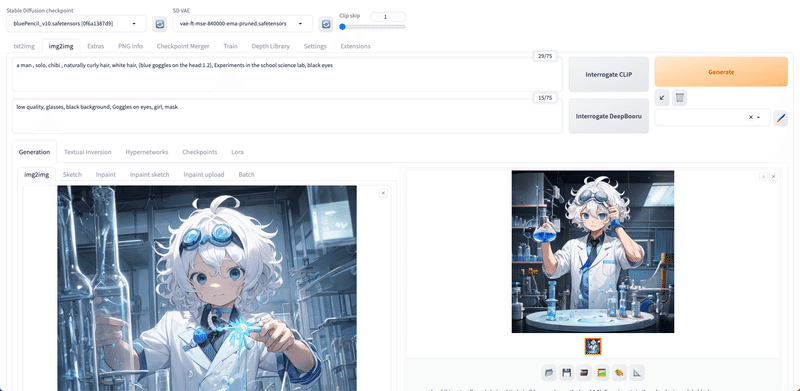Open the Depth Library tab
This screenshot has height=391, width=800.
coord(270,46)
